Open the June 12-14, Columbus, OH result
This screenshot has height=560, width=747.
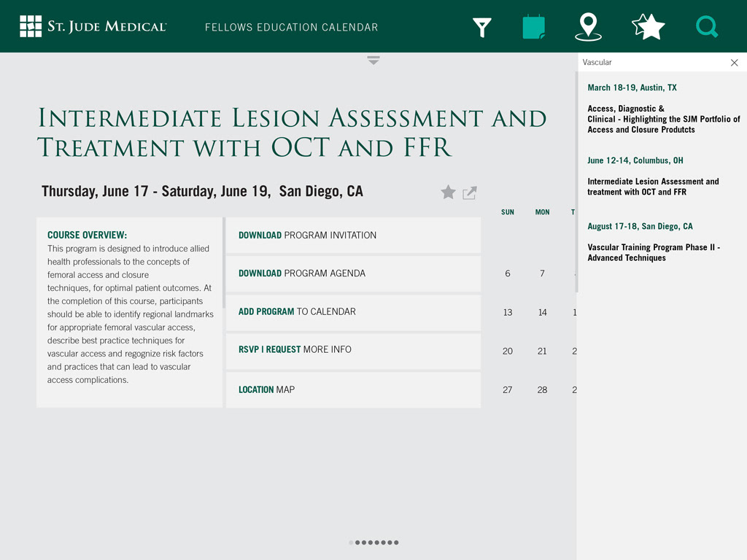(x=635, y=160)
